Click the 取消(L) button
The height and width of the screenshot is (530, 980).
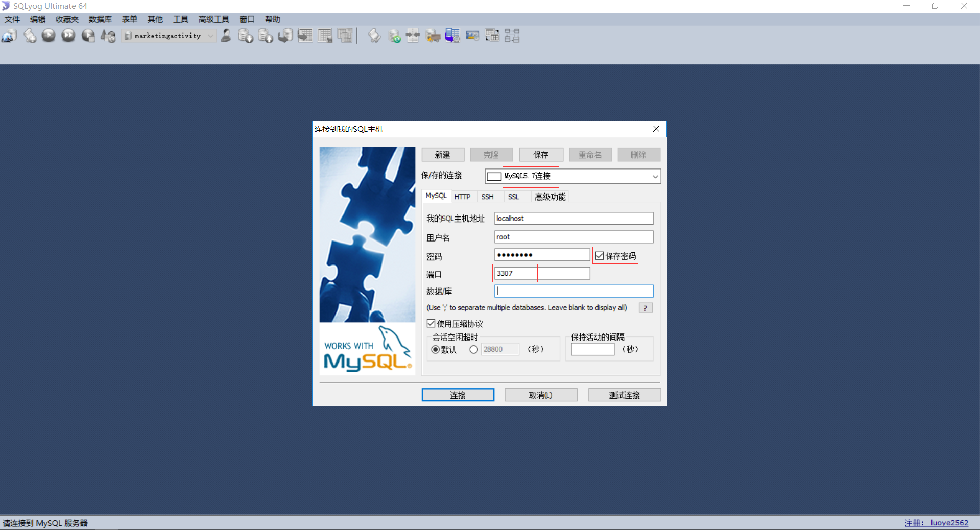(541, 395)
